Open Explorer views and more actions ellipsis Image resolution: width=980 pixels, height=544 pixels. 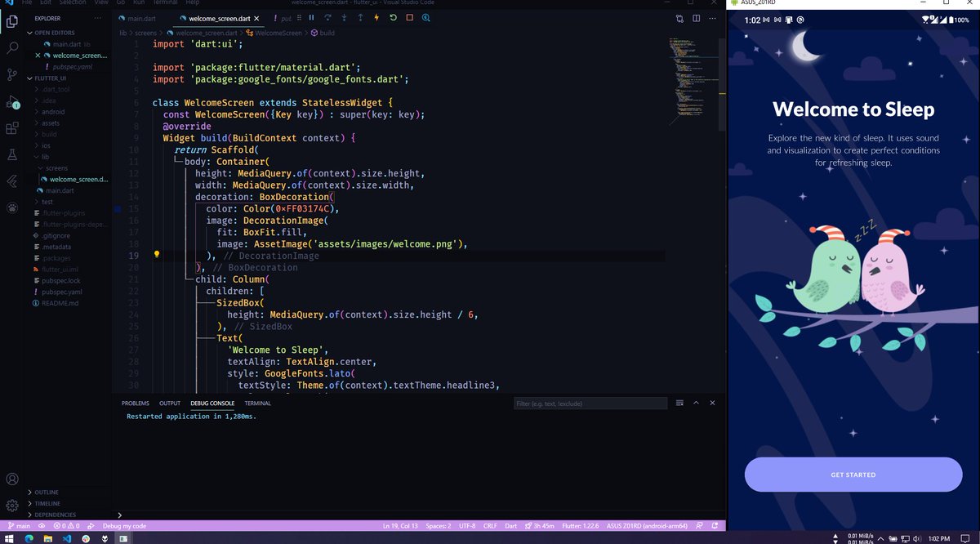(98, 17)
